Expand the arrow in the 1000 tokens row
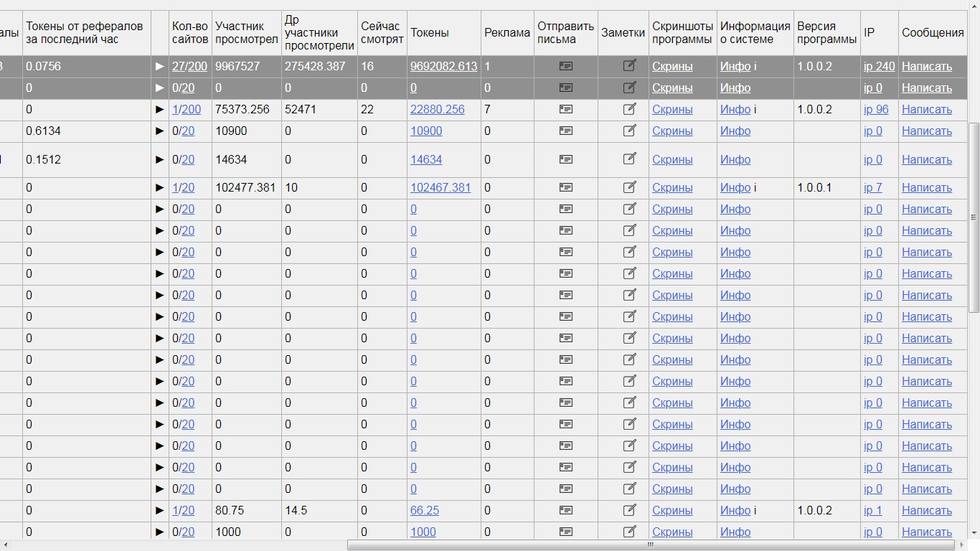Screen dimensions: 980x551 159,532
